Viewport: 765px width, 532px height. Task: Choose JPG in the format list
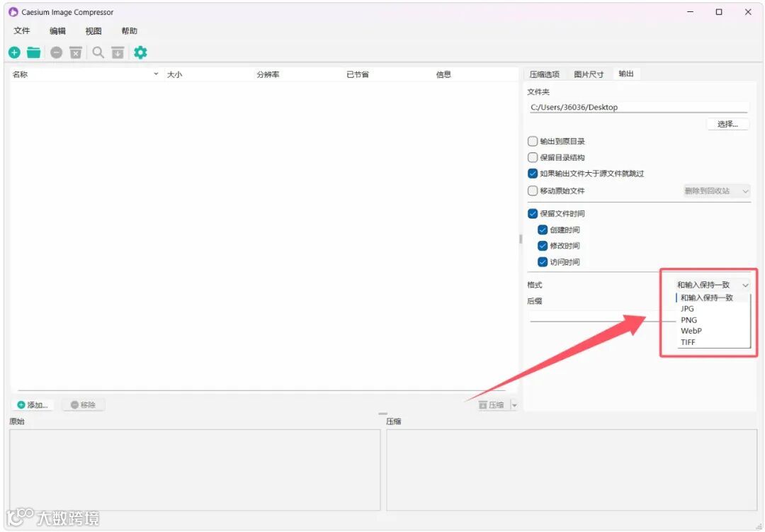tap(713, 309)
